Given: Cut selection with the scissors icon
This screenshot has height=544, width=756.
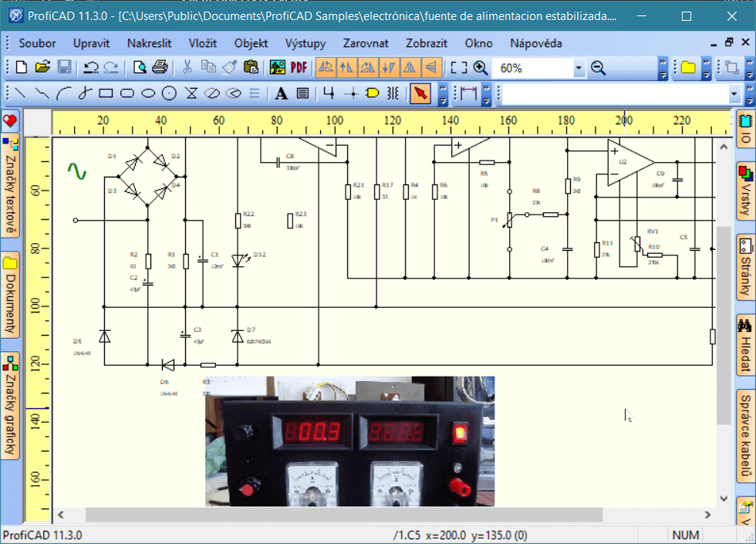Looking at the screenshot, I should [187, 68].
